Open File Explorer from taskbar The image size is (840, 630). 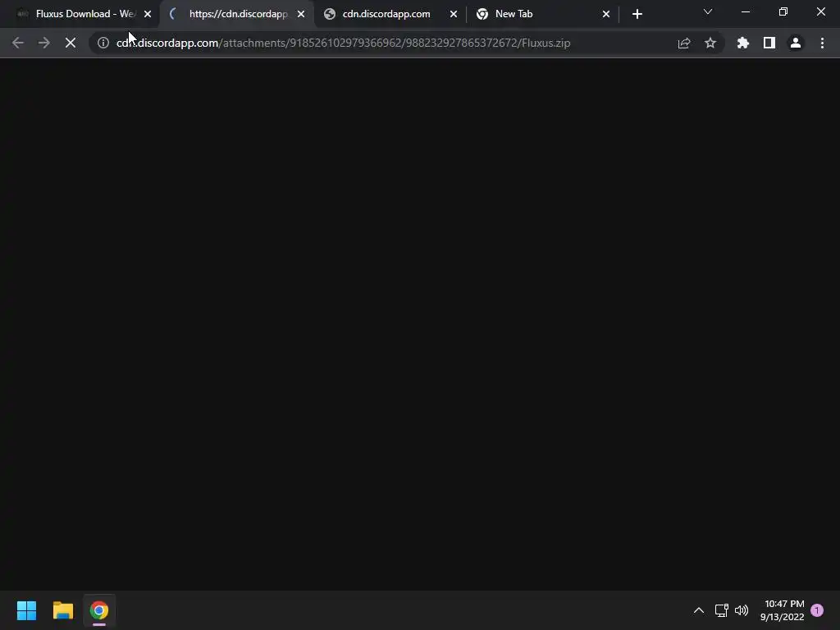62,610
